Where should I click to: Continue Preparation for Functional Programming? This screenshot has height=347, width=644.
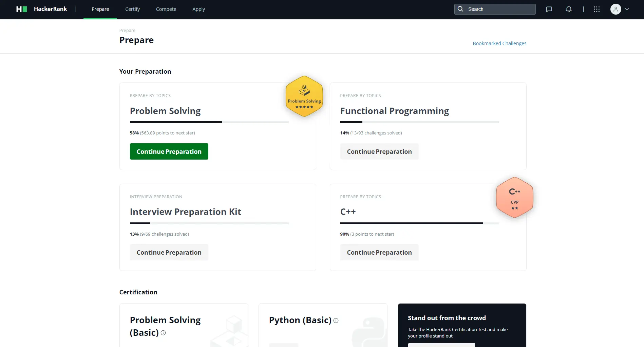point(379,151)
